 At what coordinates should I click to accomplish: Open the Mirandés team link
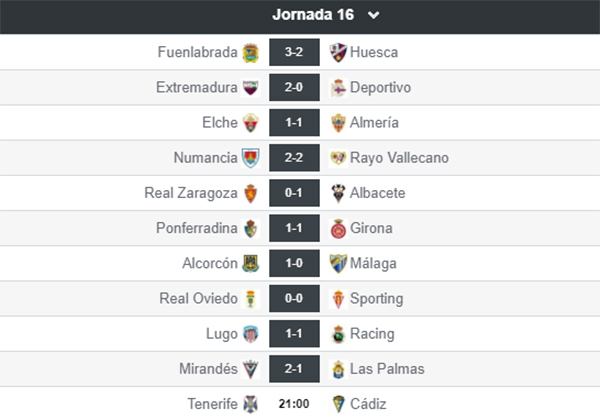207,369
